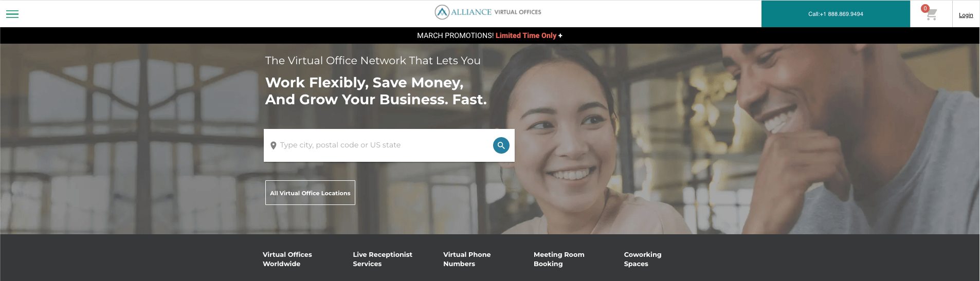Select Coworking Spaces
980x281 pixels.
point(643,259)
